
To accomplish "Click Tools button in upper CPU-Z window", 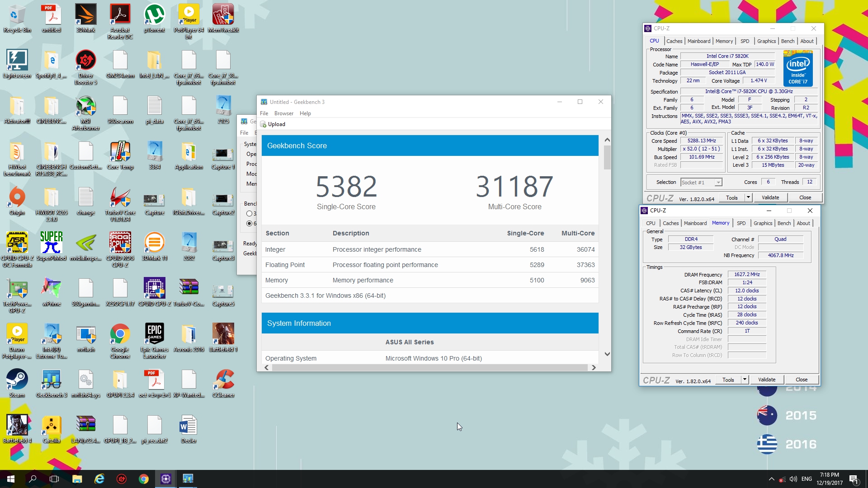I will coord(732,197).
